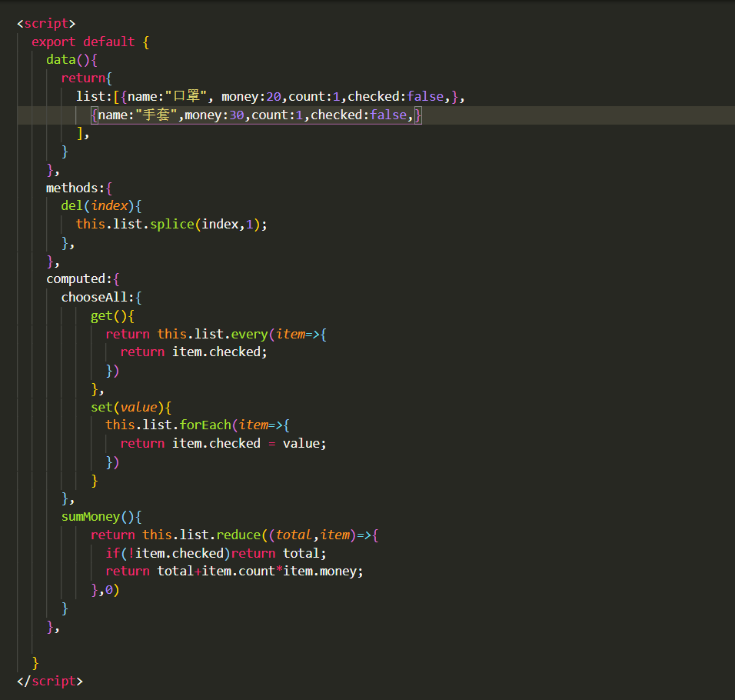
Task: Click the money:20 value
Action: click(274, 97)
